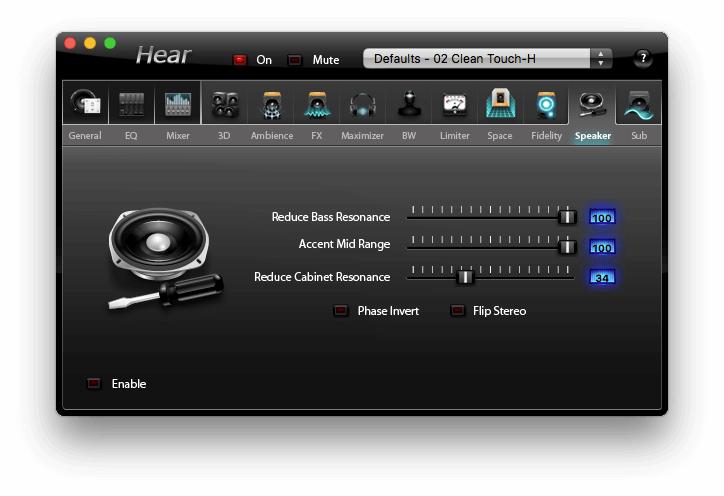Toggle the Mute switch
The image size is (724, 496).
[295, 60]
